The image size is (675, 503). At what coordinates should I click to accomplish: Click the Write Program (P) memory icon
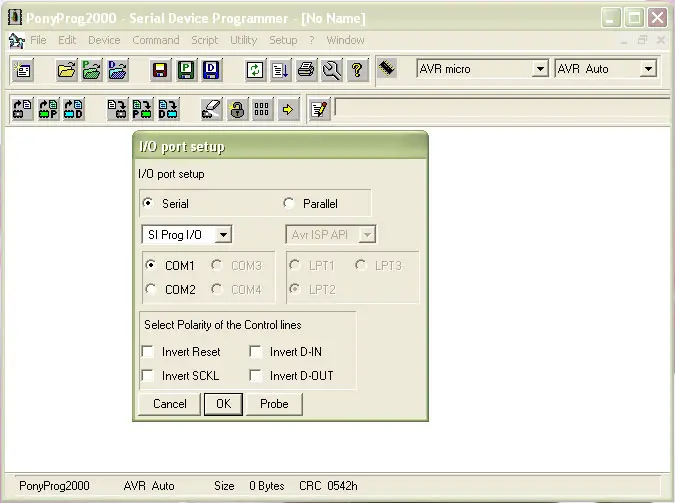click(142, 109)
